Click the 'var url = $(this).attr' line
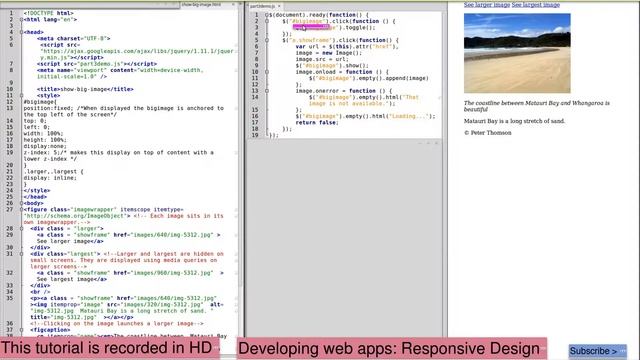 [347, 47]
